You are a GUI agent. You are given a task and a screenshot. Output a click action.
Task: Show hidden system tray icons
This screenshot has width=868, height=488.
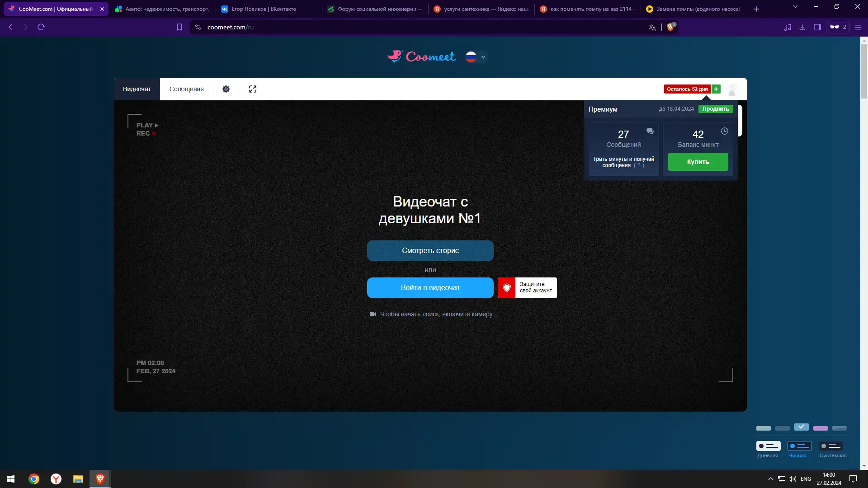click(x=770, y=479)
